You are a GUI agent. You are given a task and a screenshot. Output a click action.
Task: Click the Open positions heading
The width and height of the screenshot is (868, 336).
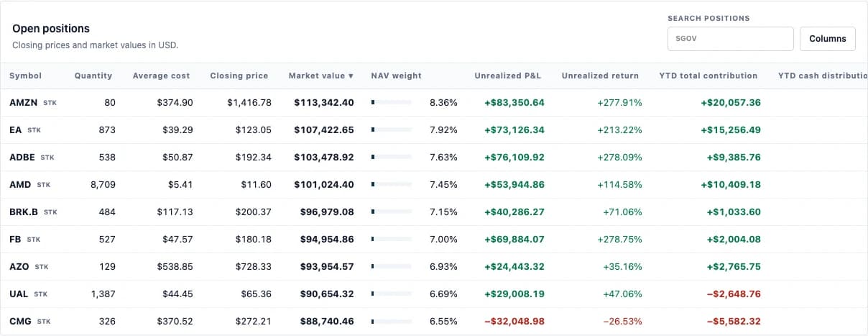coord(51,29)
